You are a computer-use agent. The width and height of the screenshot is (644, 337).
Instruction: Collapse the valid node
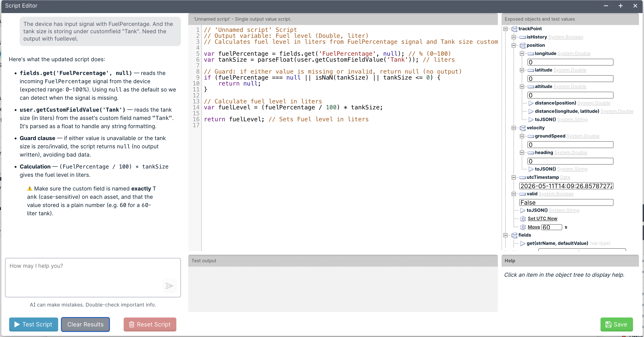click(x=514, y=194)
